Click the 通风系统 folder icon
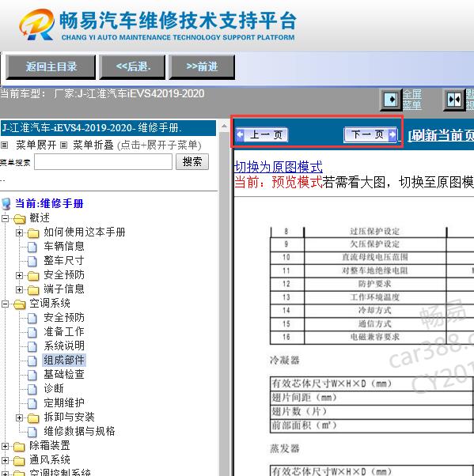The height and width of the screenshot is (476, 474). tap(20, 461)
